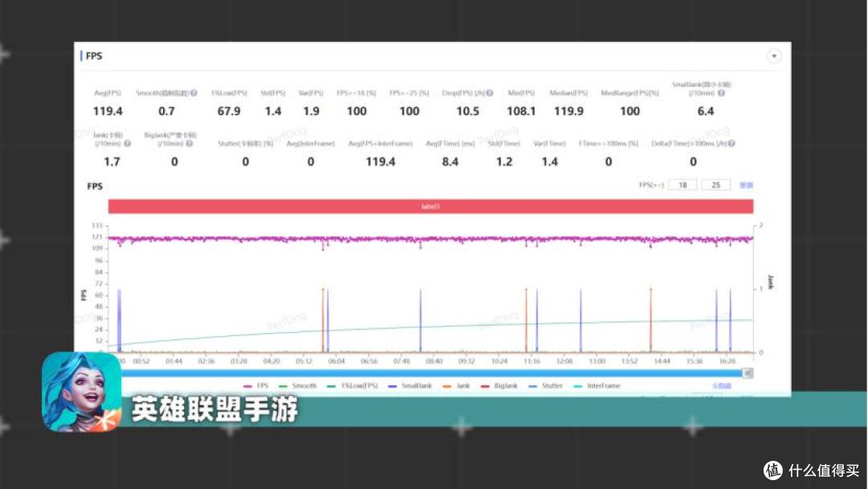Click the Avg(FTime) value 8.4
The height and width of the screenshot is (489, 868).
(x=450, y=162)
